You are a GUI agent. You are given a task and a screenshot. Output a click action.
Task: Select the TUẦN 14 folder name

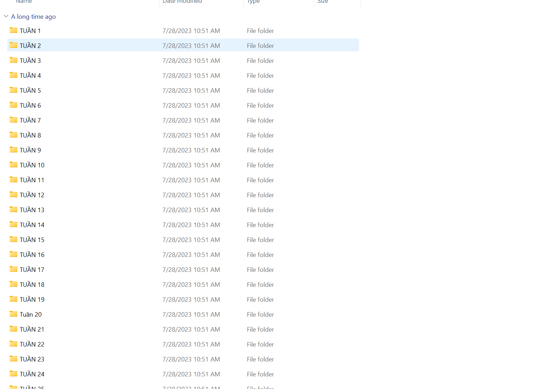click(32, 225)
